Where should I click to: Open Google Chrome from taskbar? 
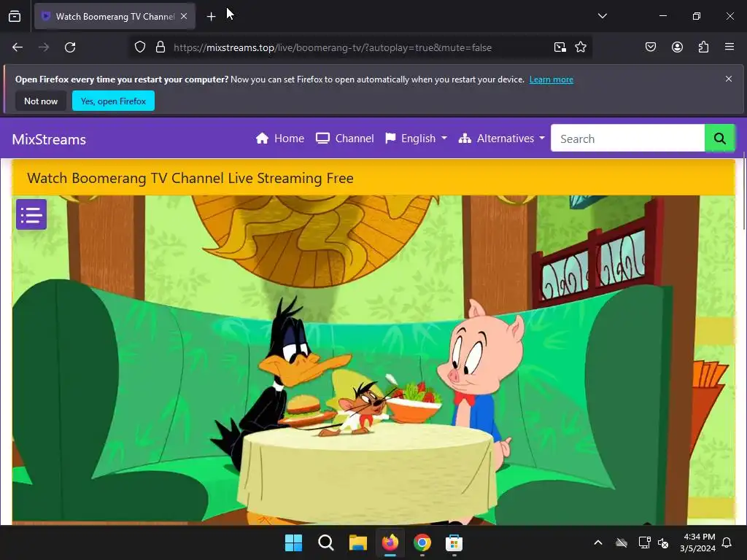[x=422, y=542]
